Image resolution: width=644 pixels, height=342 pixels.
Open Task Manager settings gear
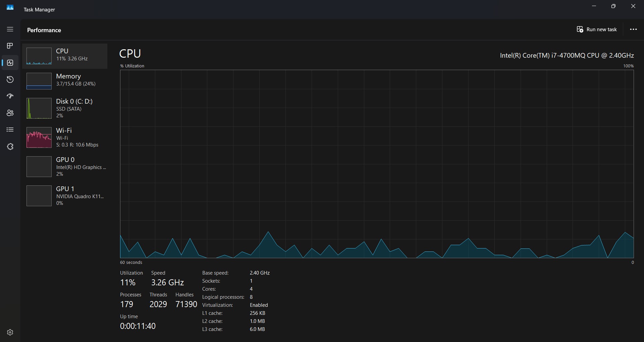pyautogui.click(x=10, y=332)
